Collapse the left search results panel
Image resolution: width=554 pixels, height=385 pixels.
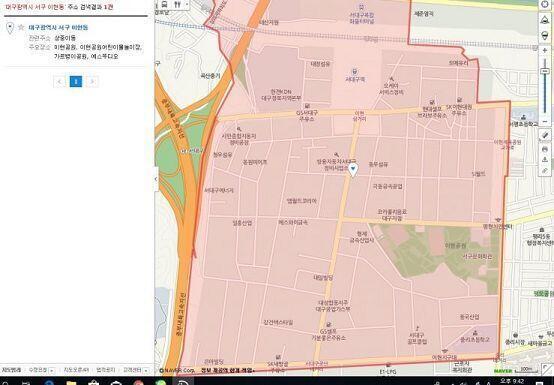(x=156, y=179)
